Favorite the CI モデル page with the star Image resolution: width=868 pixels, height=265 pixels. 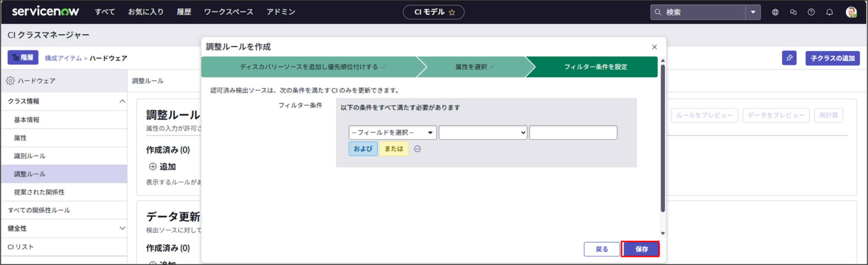(452, 12)
